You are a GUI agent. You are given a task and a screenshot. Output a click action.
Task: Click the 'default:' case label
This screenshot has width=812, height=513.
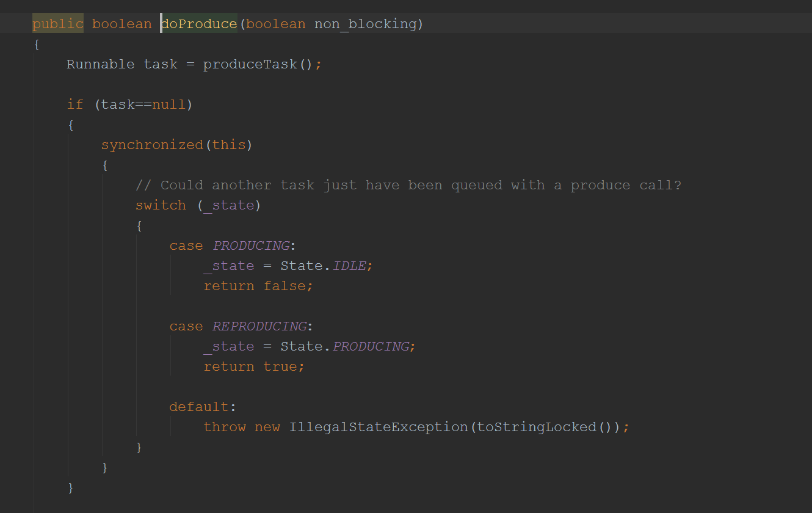(x=203, y=407)
